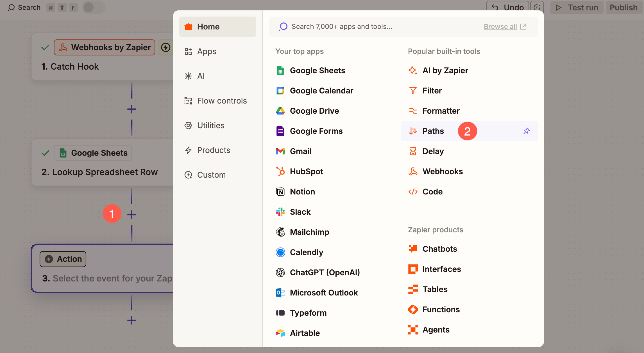This screenshot has height=353, width=644.
Task: Open Chatbots Zapier product
Action: (433, 249)
